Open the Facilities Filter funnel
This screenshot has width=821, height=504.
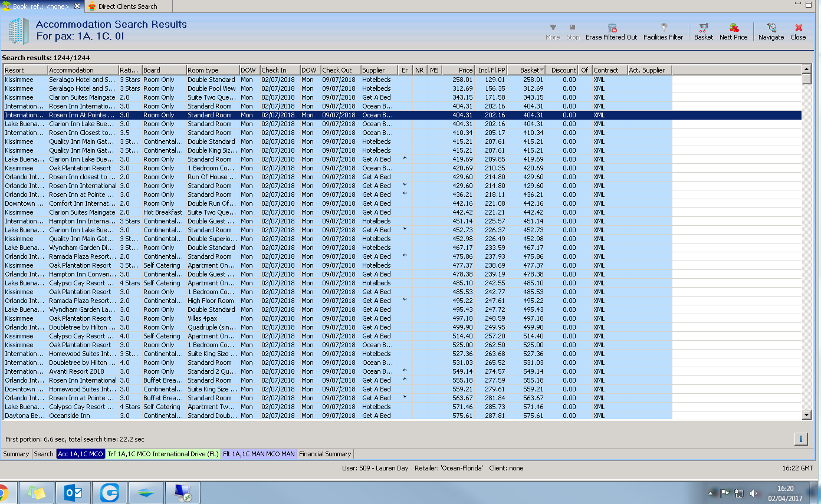pos(663,32)
